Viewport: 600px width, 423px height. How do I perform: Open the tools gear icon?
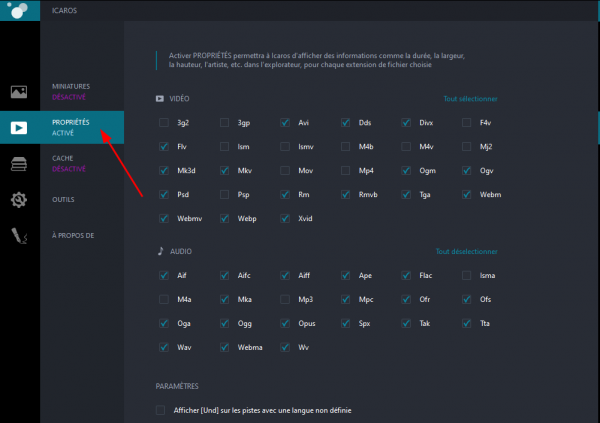[x=19, y=200]
